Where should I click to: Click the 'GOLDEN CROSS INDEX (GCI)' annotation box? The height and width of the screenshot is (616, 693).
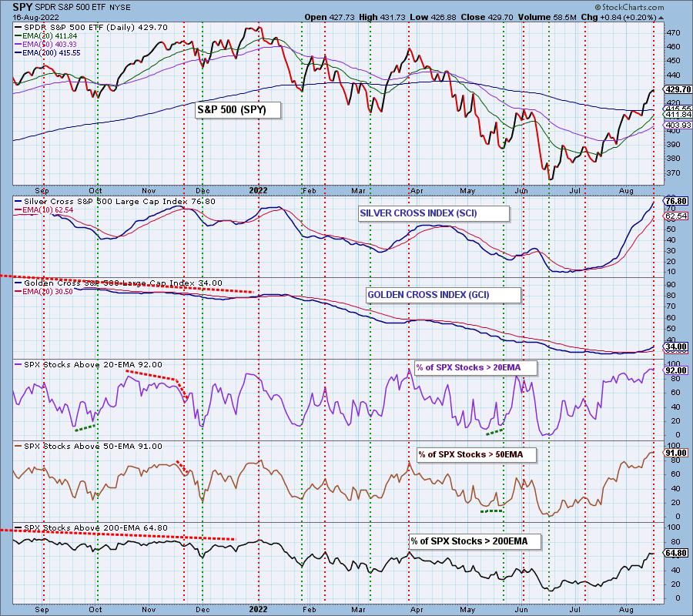444,295
